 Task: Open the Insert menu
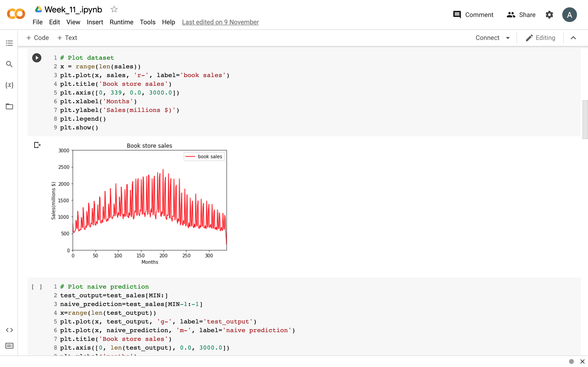[95, 22]
